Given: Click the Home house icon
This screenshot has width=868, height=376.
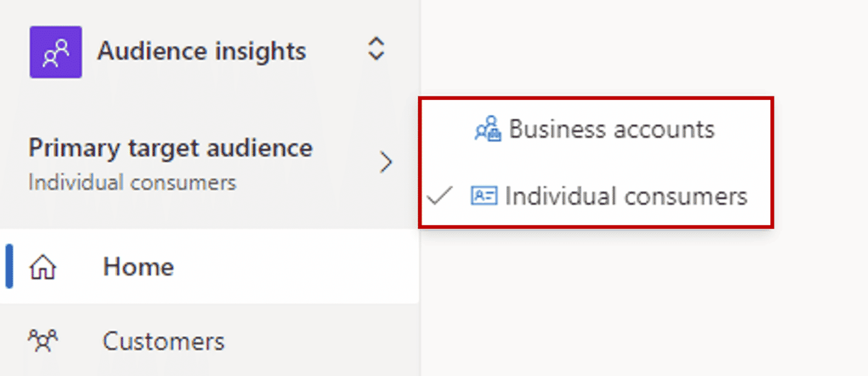Looking at the screenshot, I should coord(42,267).
